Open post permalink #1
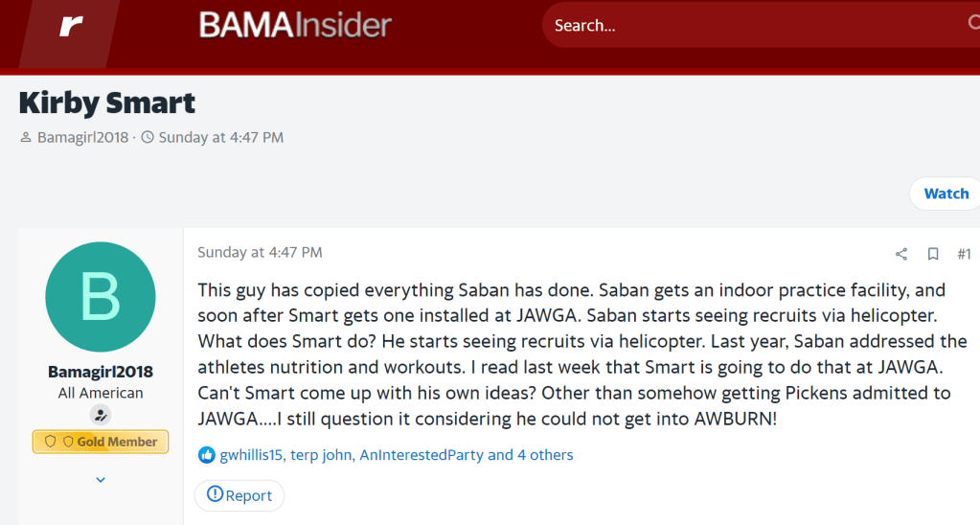This screenshot has height=525, width=980. pos(964,254)
